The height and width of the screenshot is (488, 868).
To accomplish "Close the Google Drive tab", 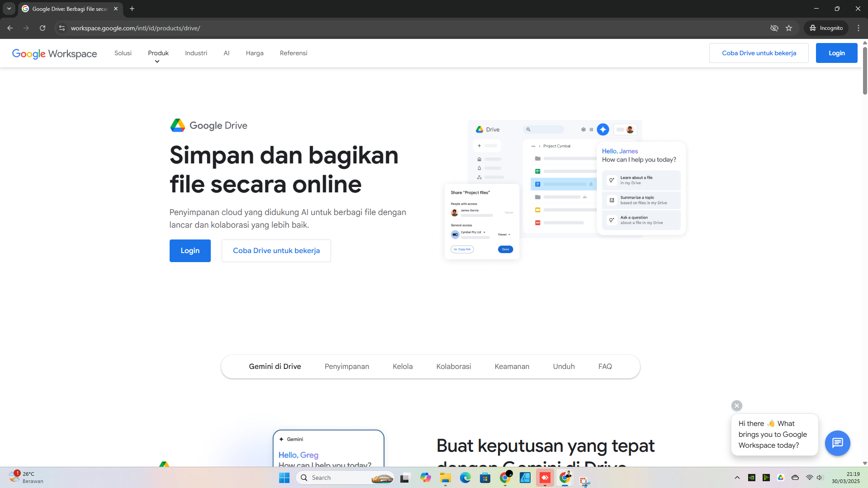I will [x=116, y=9].
